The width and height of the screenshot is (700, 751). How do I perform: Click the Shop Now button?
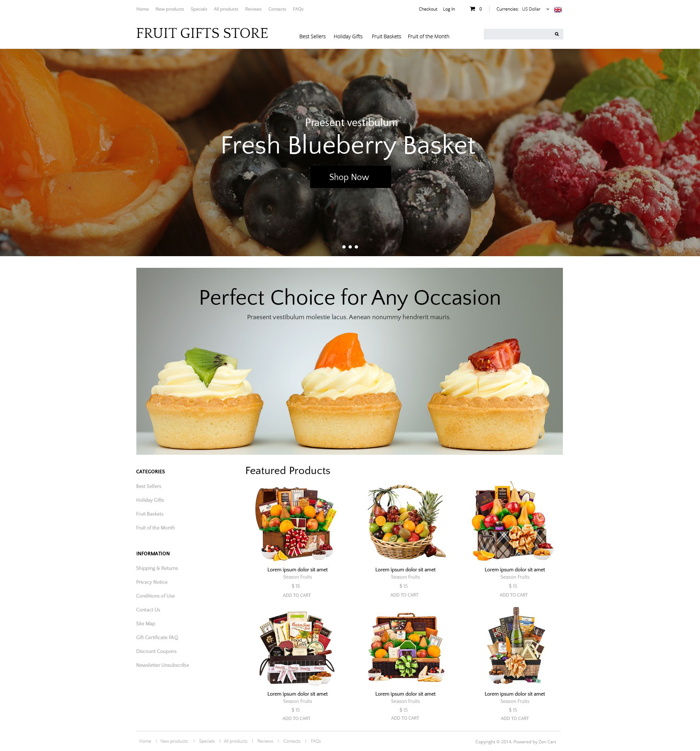350,176
